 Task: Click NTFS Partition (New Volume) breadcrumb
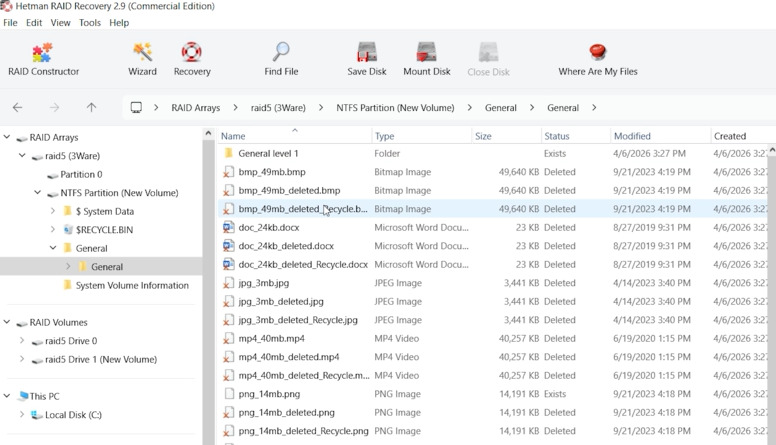pos(395,108)
